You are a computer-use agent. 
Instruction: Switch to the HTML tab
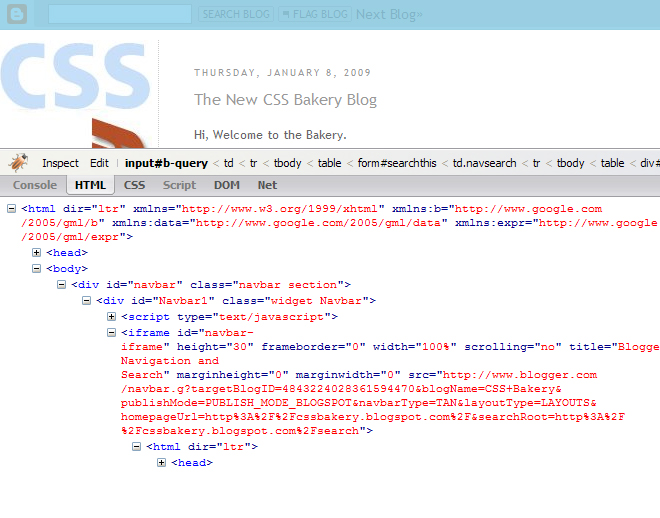[90, 185]
